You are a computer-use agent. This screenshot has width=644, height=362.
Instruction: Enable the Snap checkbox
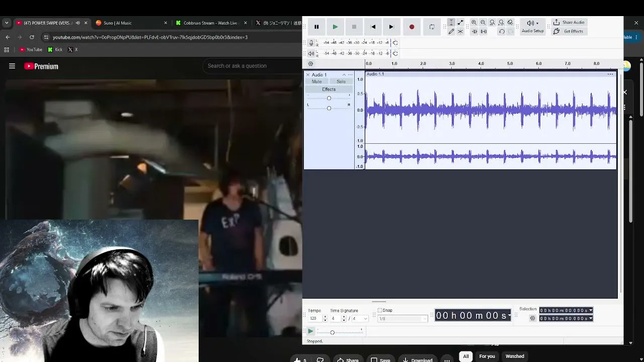click(380, 311)
